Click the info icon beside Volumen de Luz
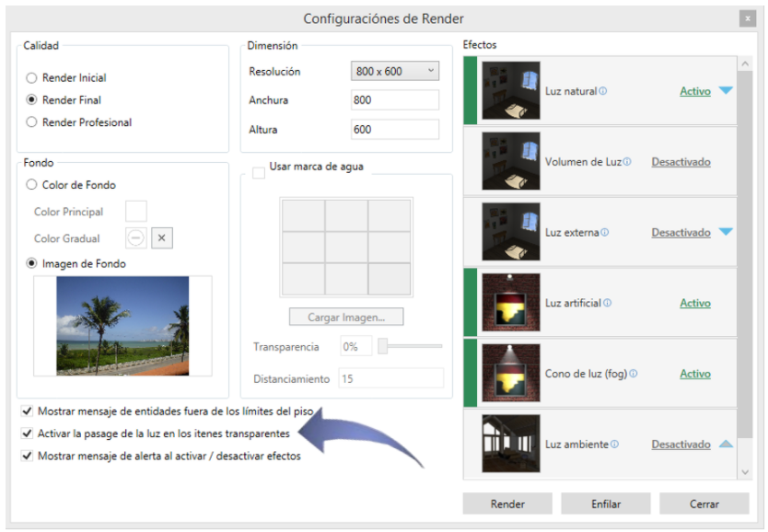Screen dimensions: 768x532 (627, 161)
